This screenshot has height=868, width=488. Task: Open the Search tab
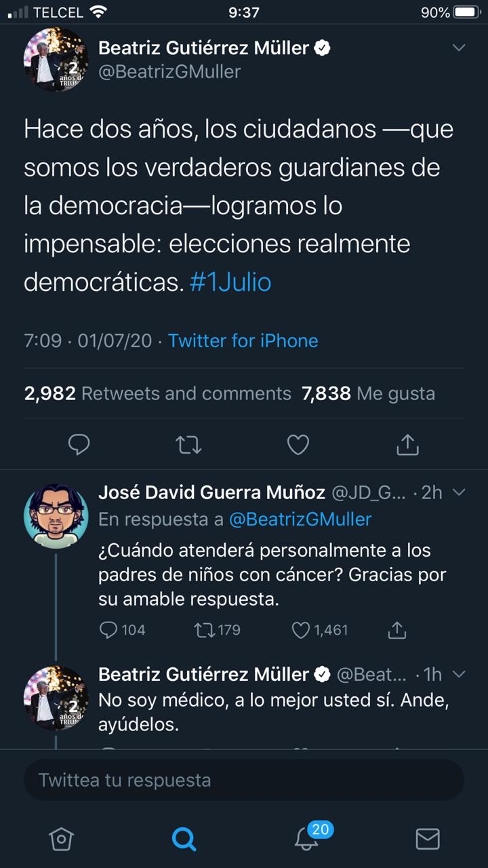click(x=184, y=840)
